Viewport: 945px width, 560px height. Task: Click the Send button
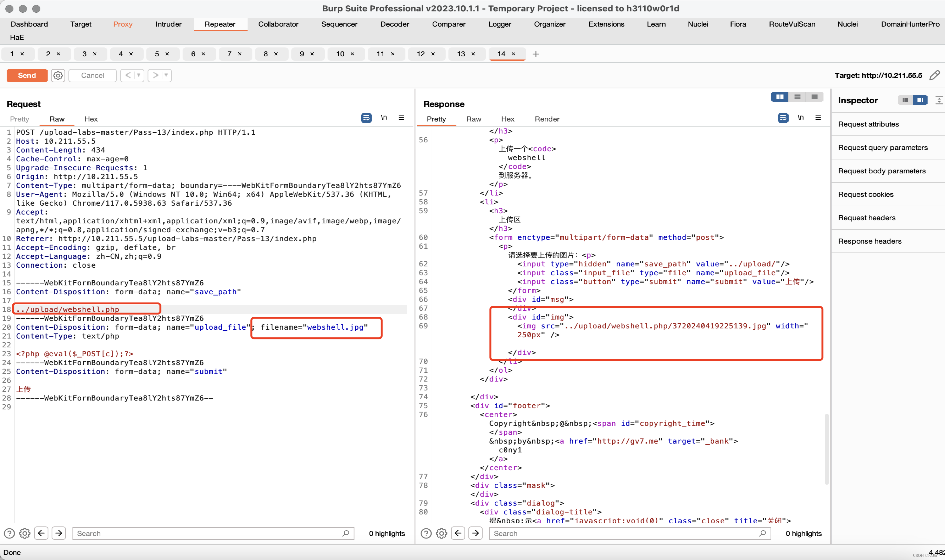click(x=27, y=76)
